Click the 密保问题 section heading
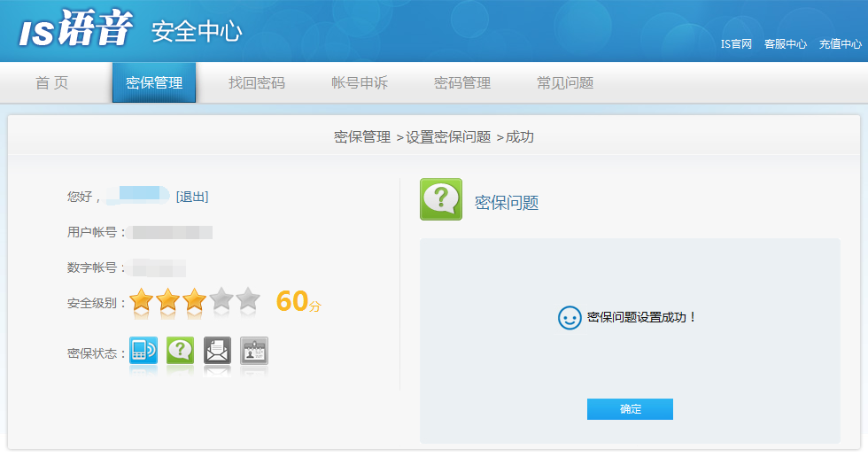The height and width of the screenshot is (465, 868). [507, 203]
